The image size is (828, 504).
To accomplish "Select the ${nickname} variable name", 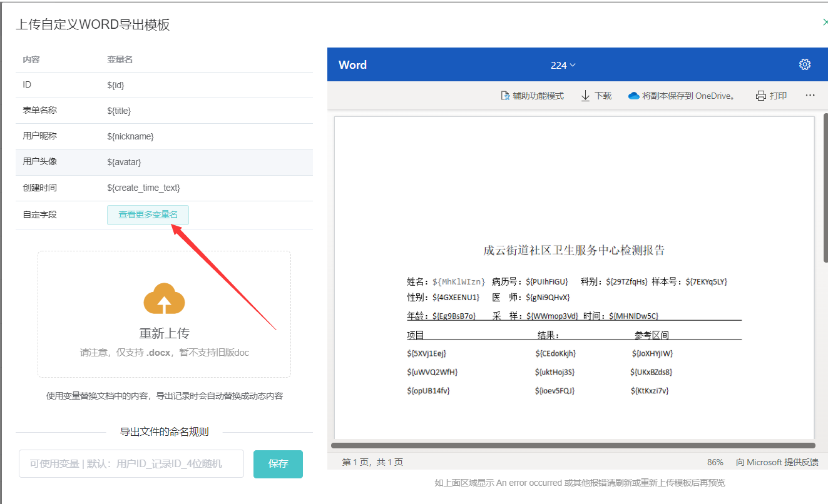I will click(130, 136).
